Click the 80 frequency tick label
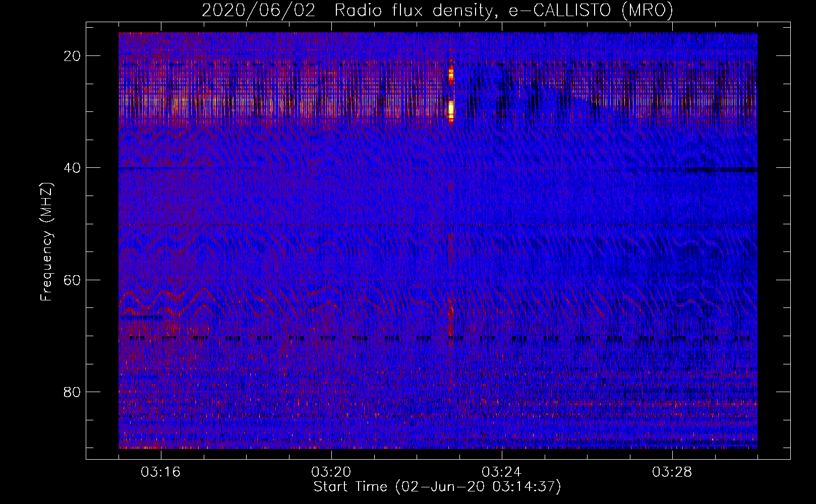Screen dimensions: 816x504 [x=73, y=392]
